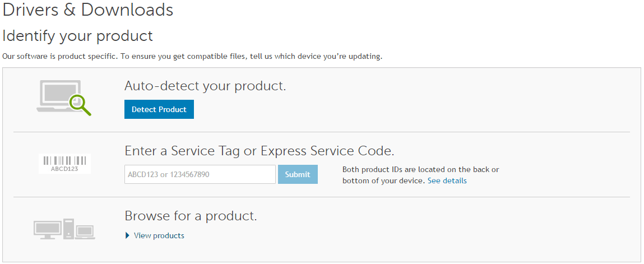The width and height of the screenshot is (644, 264).
Task: Click the small gray laptop icon
Action: [x=85, y=232]
